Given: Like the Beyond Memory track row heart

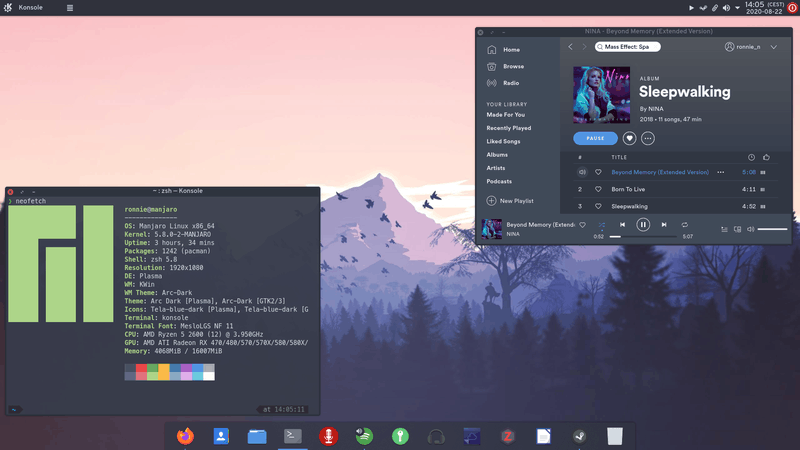Looking at the screenshot, I should (x=598, y=172).
